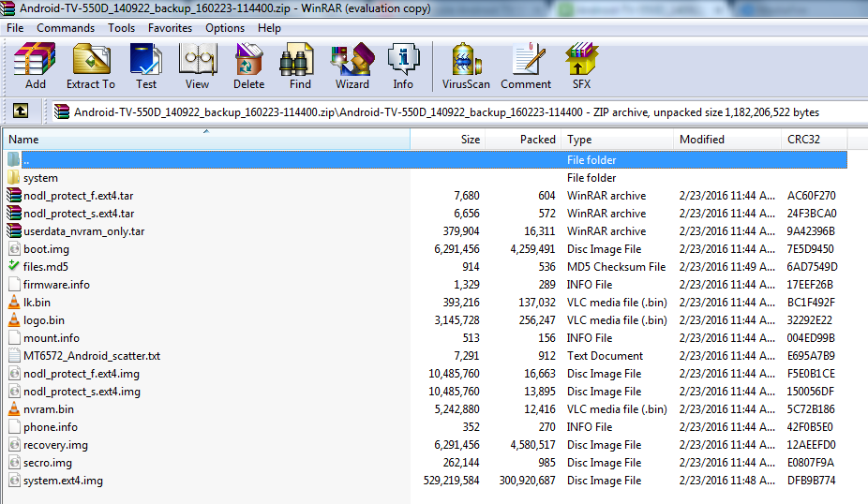Click the logo.bin VLC cone icon
868x504 pixels.
(14, 319)
